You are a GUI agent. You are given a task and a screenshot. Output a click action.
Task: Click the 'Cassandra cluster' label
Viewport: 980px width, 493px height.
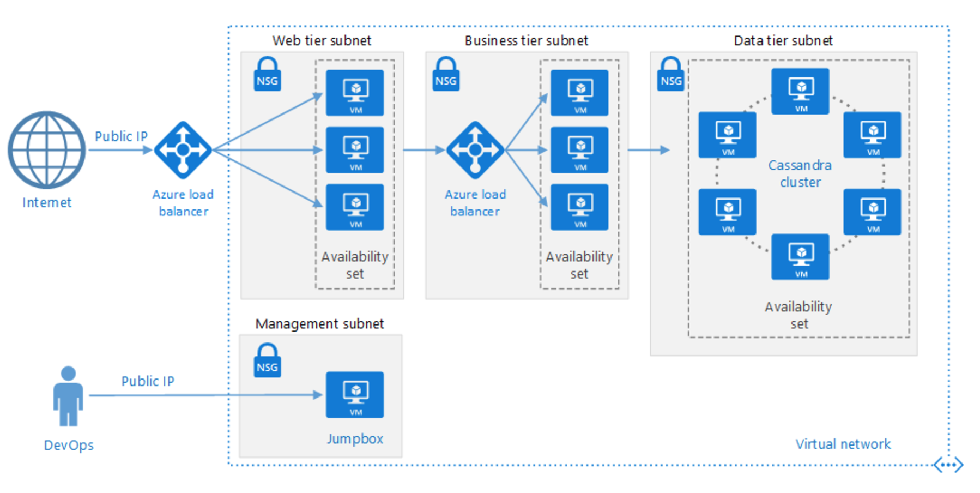(x=800, y=173)
